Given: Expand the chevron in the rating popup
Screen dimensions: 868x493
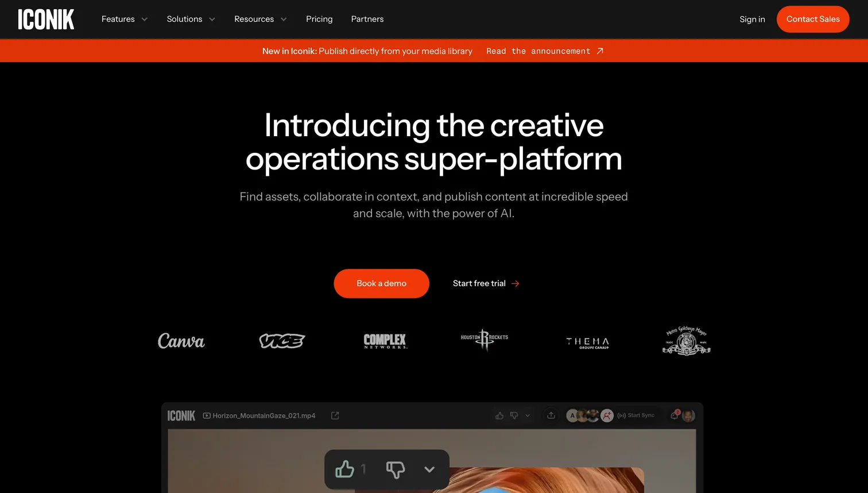Looking at the screenshot, I should (429, 469).
